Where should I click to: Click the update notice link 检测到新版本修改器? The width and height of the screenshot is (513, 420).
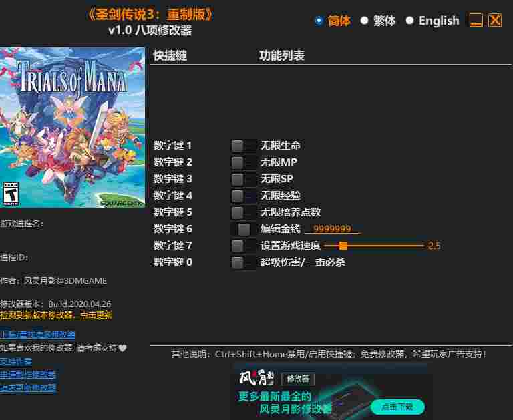pyautogui.click(x=56, y=315)
